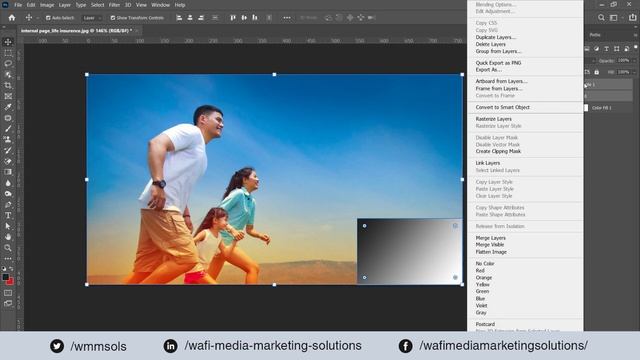This screenshot has width=640, height=360.
Task: Open the Window menu
Action: point(160,5)
